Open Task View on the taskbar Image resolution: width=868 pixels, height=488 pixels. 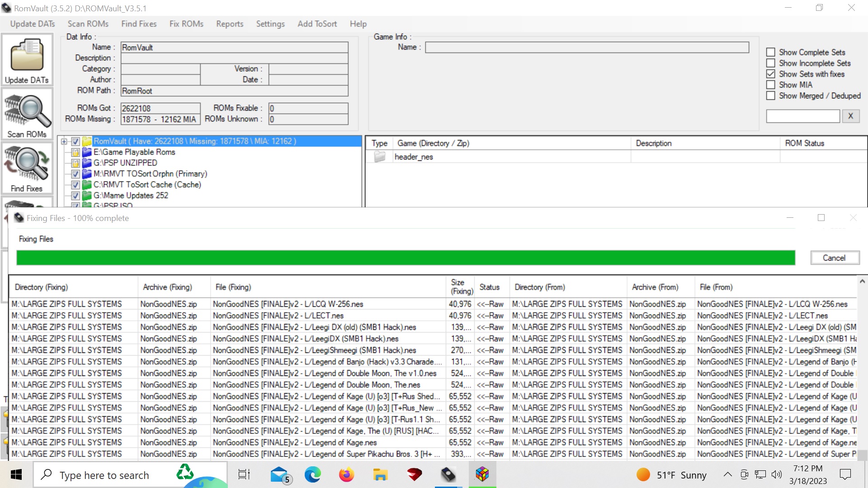click(244, 474)
